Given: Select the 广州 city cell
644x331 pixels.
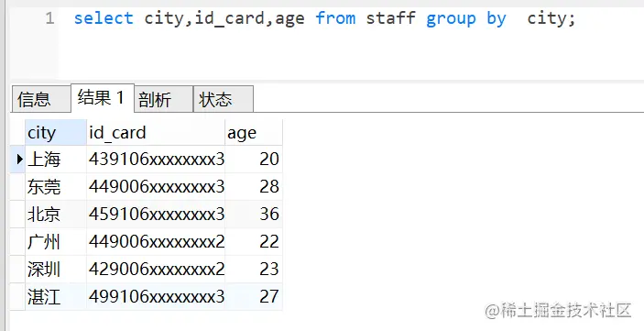Looking at the screenshot, I should click(x=56, y=242).
